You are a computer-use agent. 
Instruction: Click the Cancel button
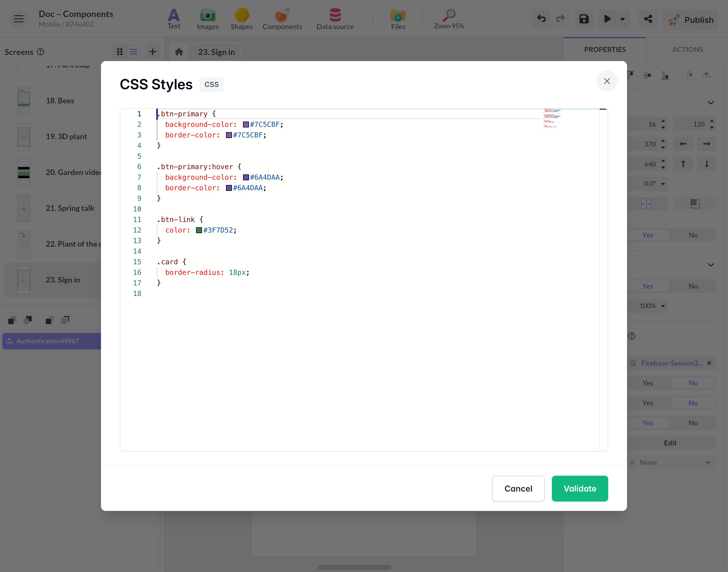518,489
